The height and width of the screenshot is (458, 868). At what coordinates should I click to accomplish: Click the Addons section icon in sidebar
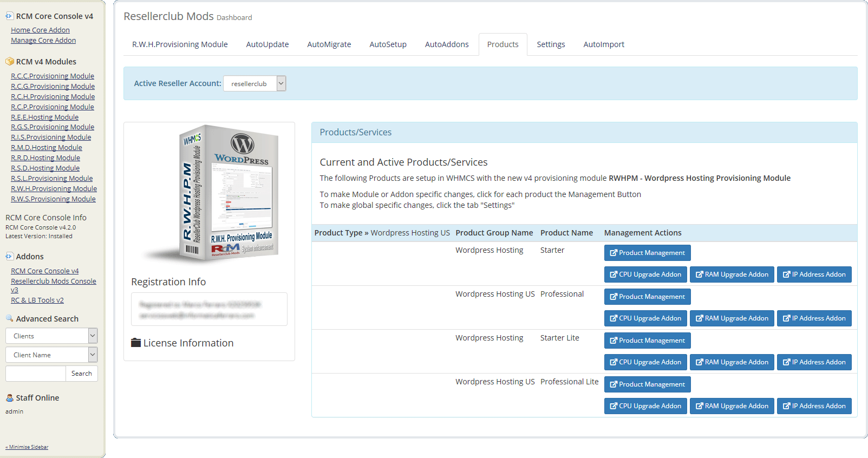pyautogui.click(x=9, y=257)
